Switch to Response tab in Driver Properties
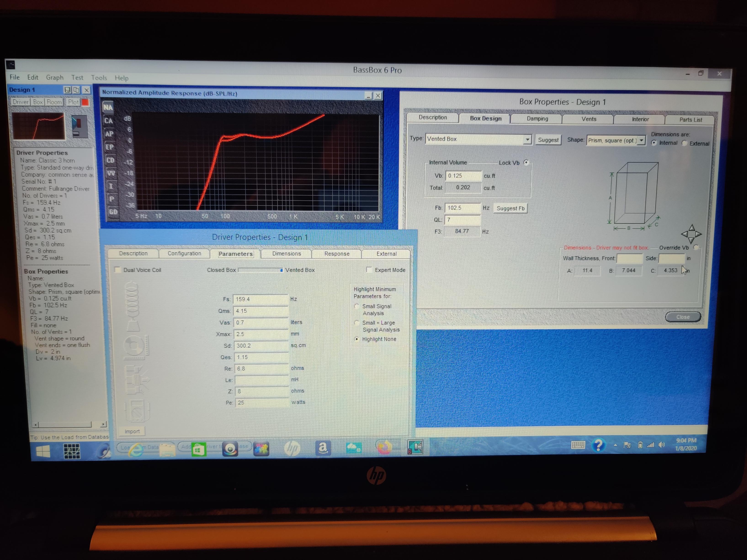The width and height of the screenshot is (747, 560). tap(337, 254)
